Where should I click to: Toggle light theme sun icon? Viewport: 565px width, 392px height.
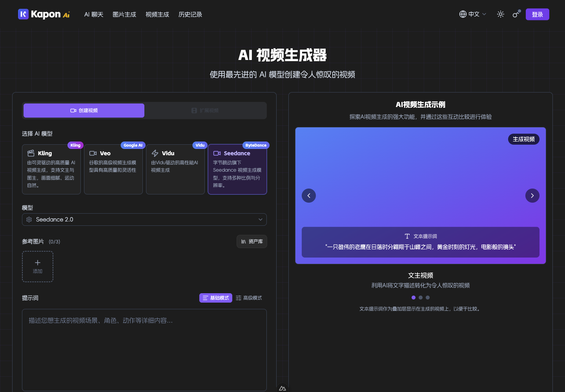(x=501, y=14)
